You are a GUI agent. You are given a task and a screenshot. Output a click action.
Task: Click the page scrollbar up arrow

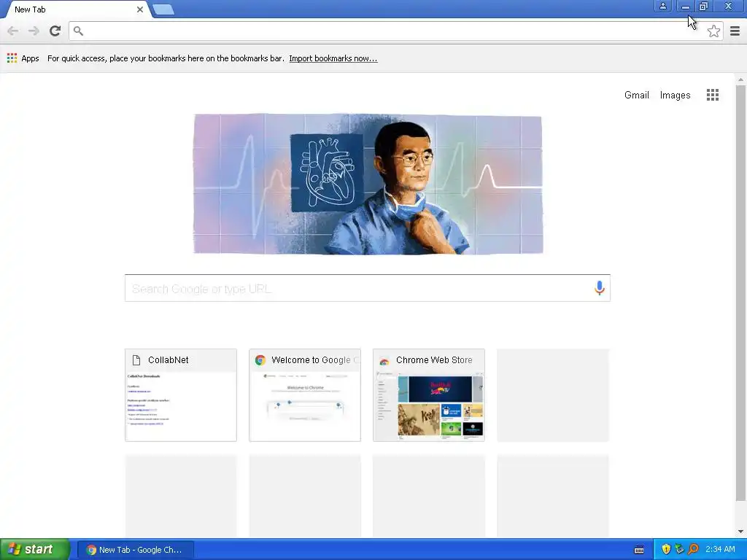(740, 79)
